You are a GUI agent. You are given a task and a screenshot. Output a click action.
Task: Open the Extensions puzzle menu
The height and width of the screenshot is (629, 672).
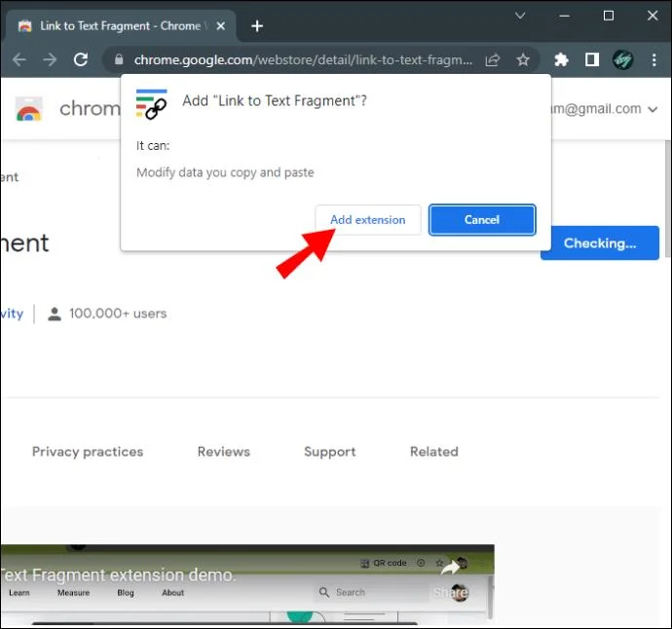[561, 59]
